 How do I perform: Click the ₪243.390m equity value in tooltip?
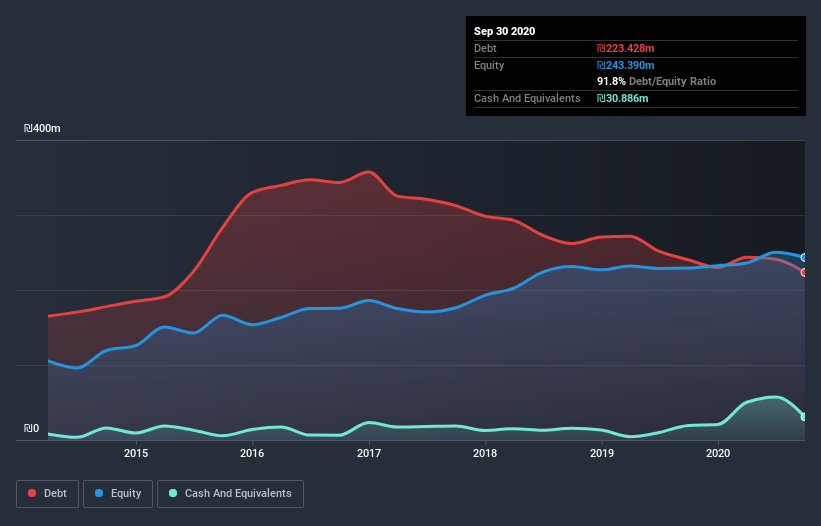click(x=626, y=65)
